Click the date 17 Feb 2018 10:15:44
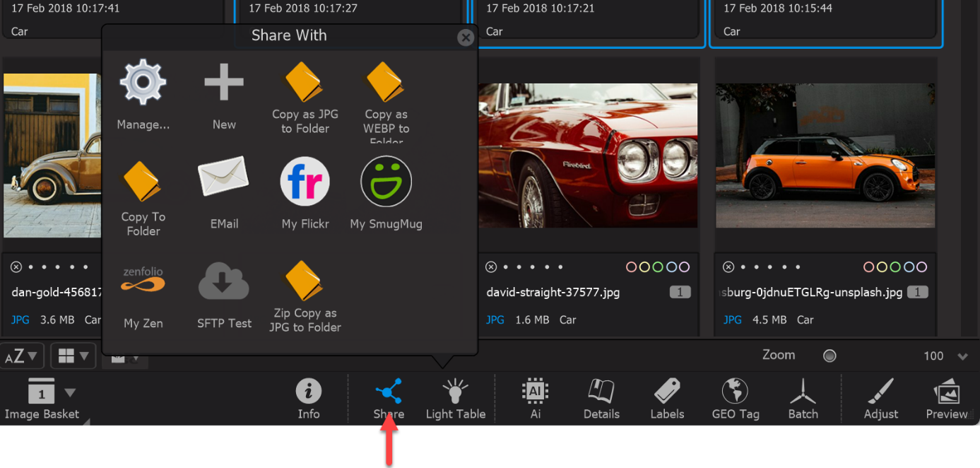Image resolution: width=980 pixels, height=468 pixels. pyautogui.click(x=778, y=8)
